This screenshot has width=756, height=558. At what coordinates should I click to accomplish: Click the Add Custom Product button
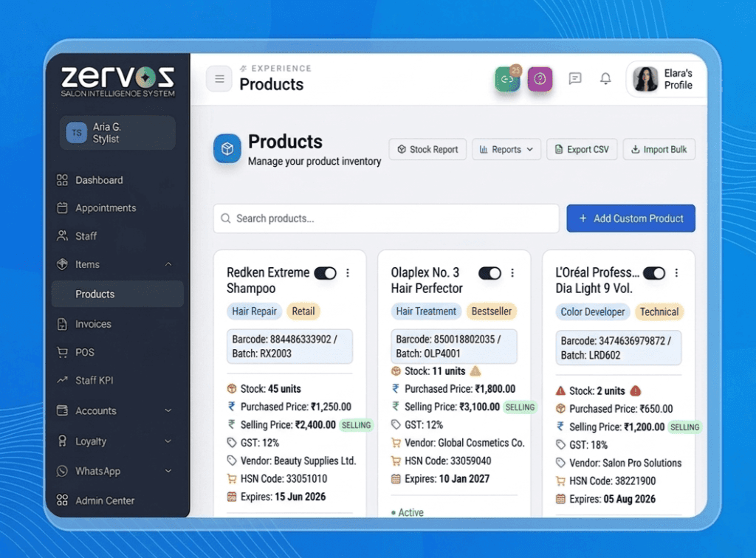pyautogui.click(x=630, y=218)
